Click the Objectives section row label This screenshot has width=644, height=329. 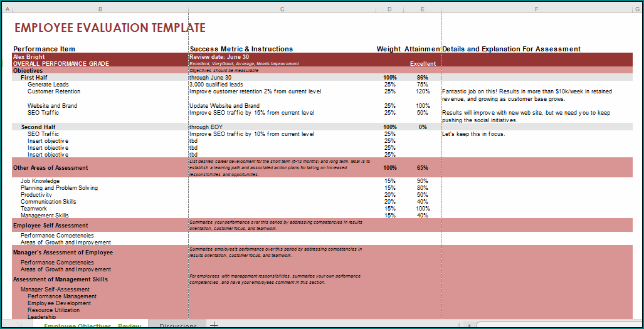28,71
